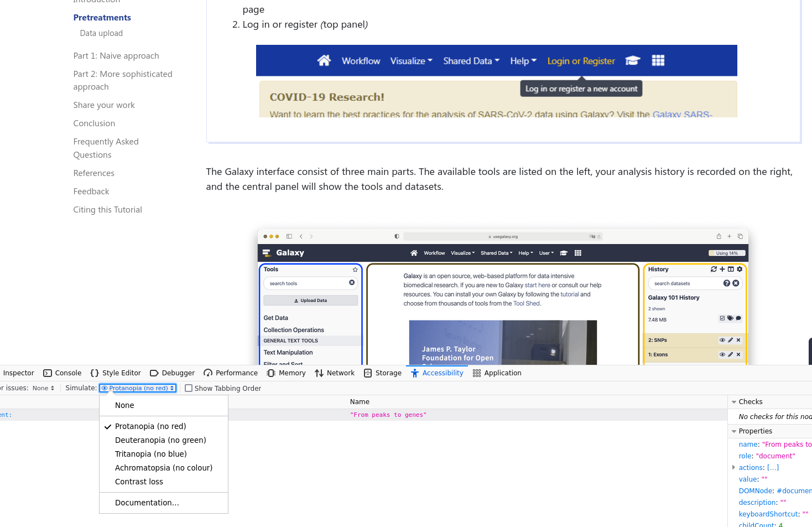Screen dimensions: 812x527
Task: Open the issues None dropdown
Action: pos(43,389)
